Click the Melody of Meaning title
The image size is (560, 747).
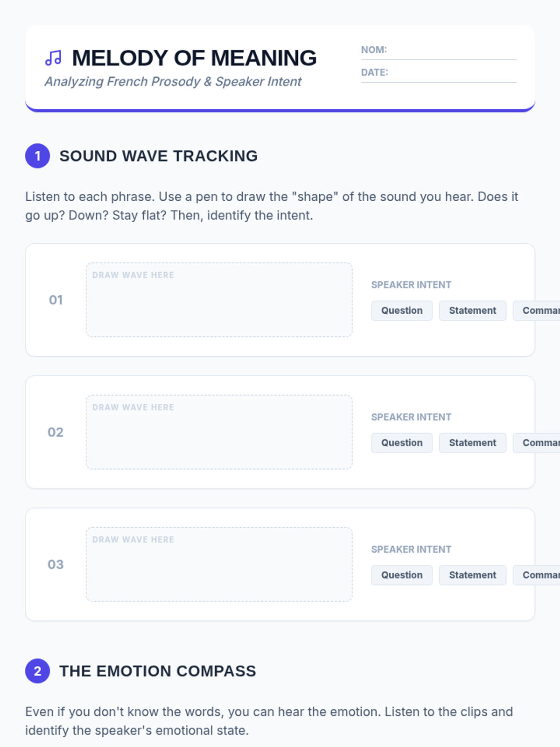194,58
